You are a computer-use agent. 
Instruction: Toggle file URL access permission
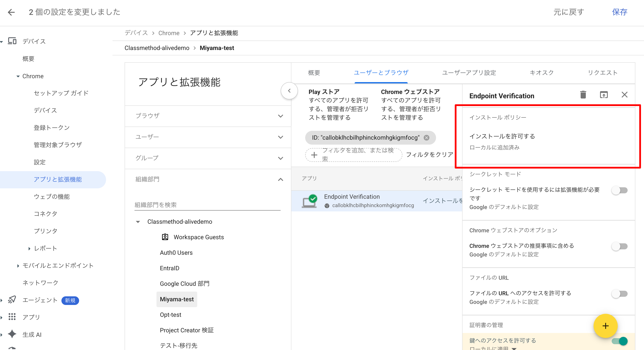pyautogui.click(x=620, y=294)
